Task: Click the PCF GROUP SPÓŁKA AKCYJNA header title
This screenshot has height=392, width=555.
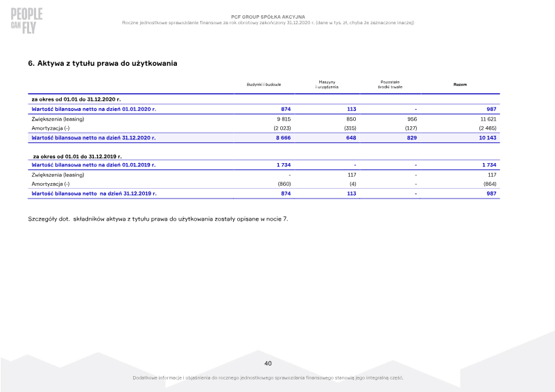Action: 268,17
